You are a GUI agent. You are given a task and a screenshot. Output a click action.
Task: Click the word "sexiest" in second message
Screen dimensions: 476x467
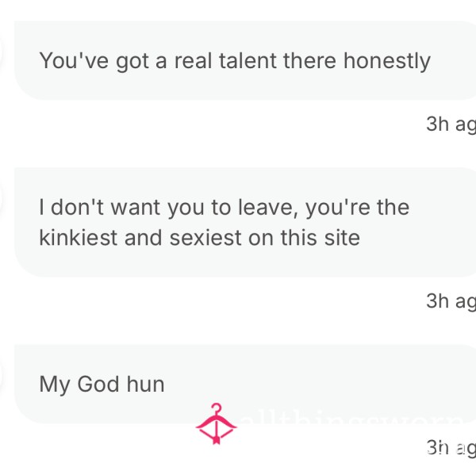pyautogui.click(x=205, y=238)
